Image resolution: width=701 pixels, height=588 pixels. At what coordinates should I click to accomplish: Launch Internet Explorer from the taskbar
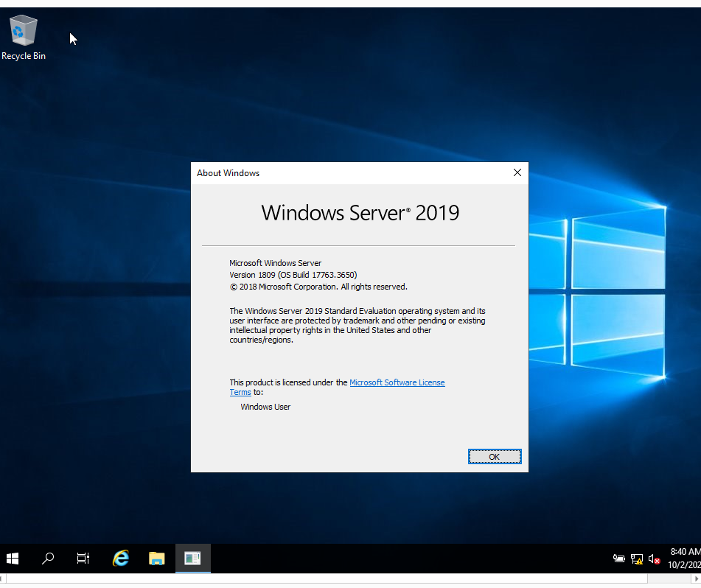121,558
